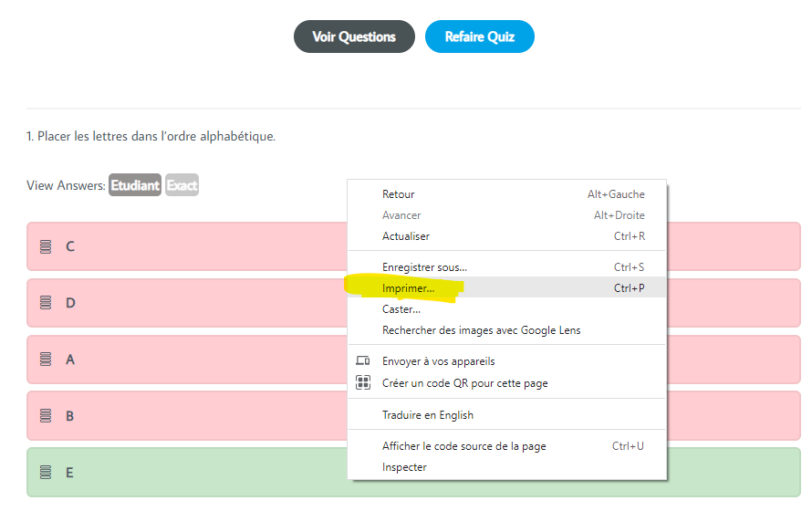Viewport: 812px width, 511px height.
Task: Click the QR code icon in context menu
Action: coord(363,382)
